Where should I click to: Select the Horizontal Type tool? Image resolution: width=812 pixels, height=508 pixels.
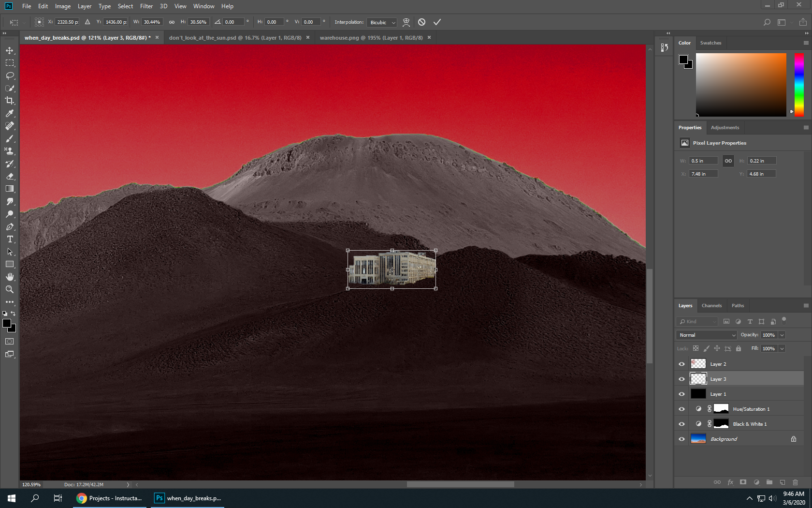click(10, 239)
